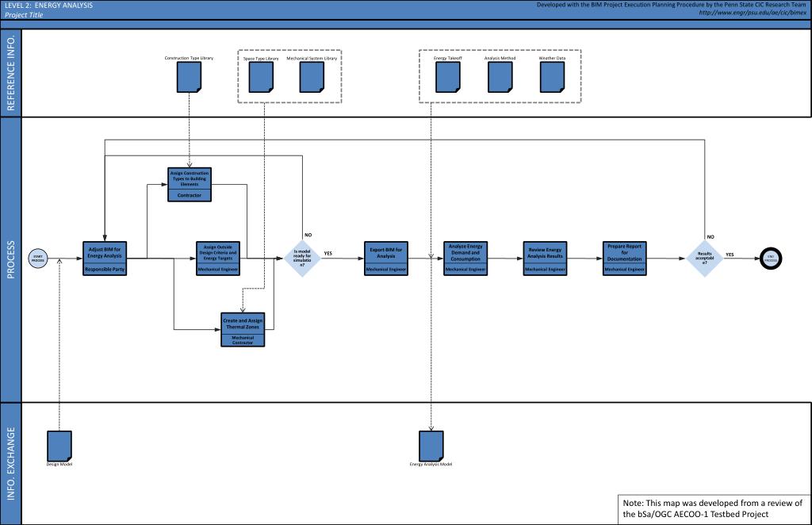Viewport: 812px width, 525px height.
Task: Click the End Process bold circle
Action: coord(771,259)
